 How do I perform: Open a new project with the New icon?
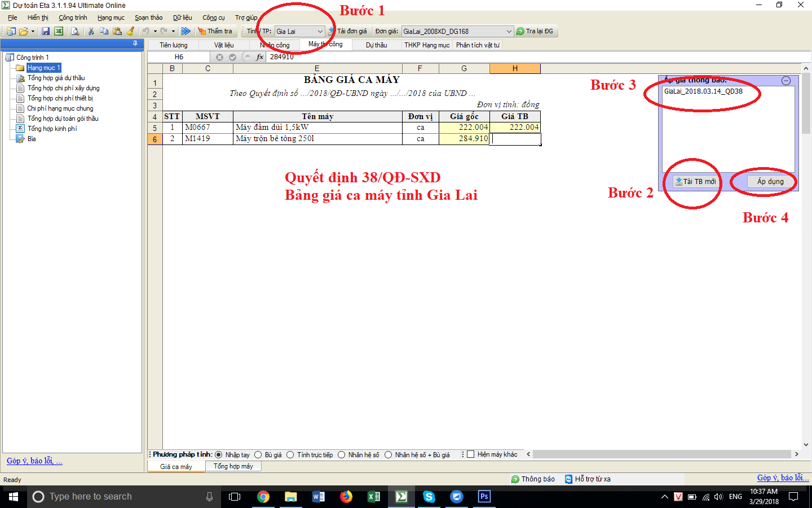[x=12, y=31]
